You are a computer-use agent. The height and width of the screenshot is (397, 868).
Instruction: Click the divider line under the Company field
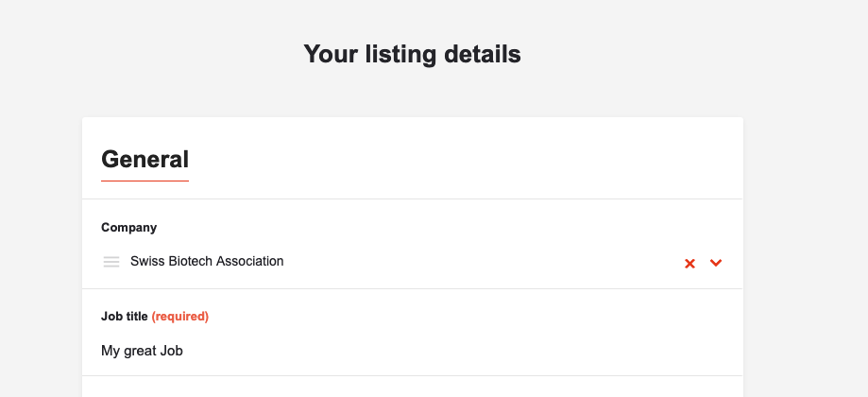[412, 288]
